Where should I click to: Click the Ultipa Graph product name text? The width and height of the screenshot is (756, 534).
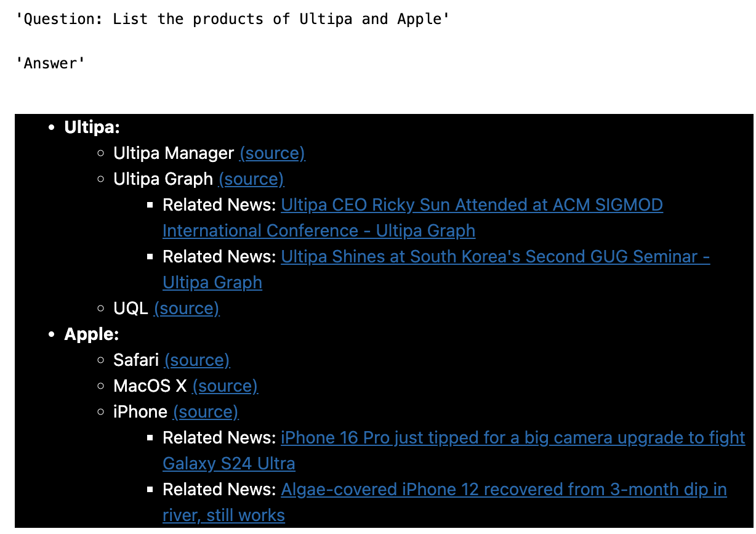point(163,179)
